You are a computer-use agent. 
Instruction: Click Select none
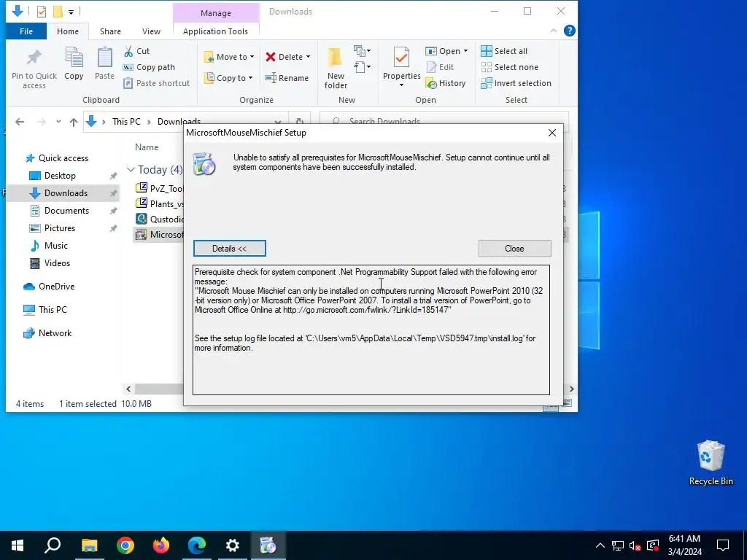pos(509,67)
